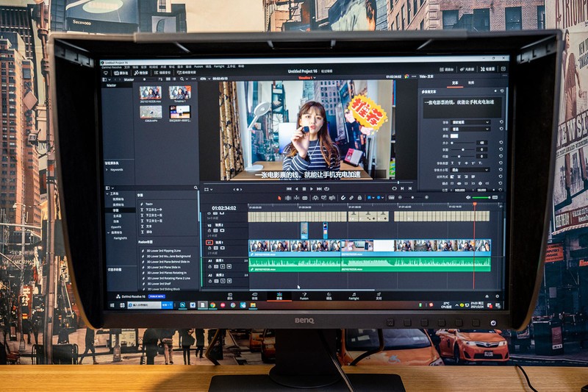This screenshot has height=392, width=588.
Task: Switch media pool to thumbnail view
Action: point(168,79)
